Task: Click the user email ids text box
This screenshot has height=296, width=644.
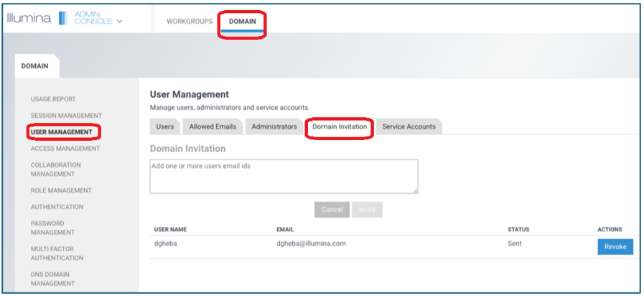Action: pos(284,176)
